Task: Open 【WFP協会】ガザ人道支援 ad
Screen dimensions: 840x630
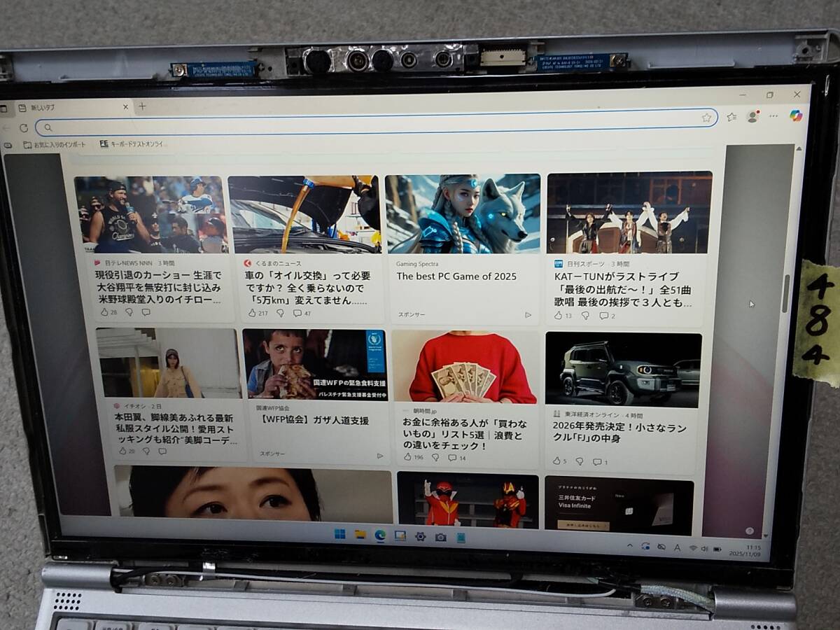Action: [x=315, y=421]
